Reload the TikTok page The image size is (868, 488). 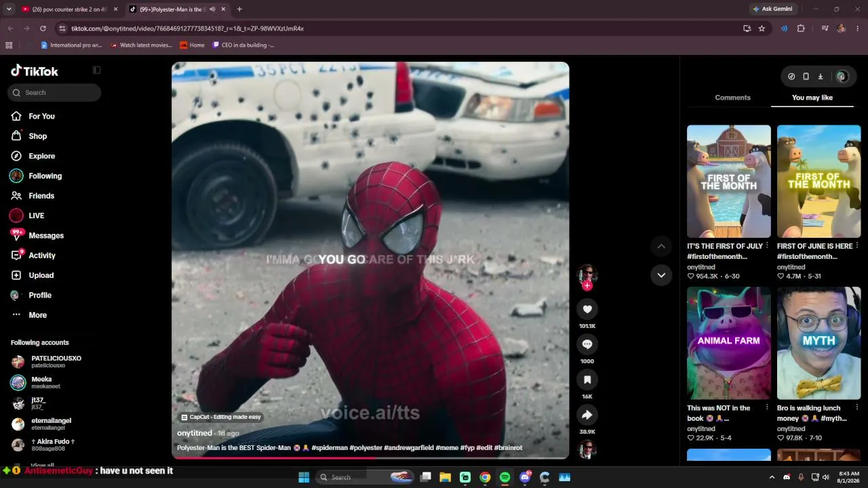43,28
